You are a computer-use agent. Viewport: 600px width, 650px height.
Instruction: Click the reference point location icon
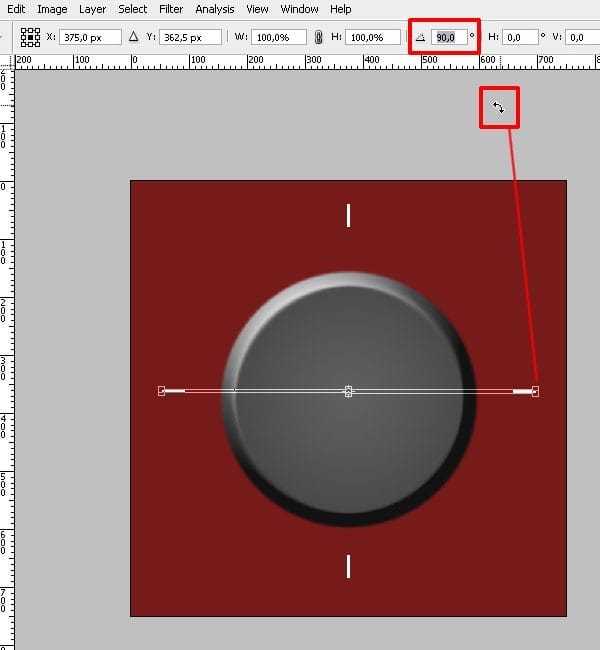click(x=31, y=37)
